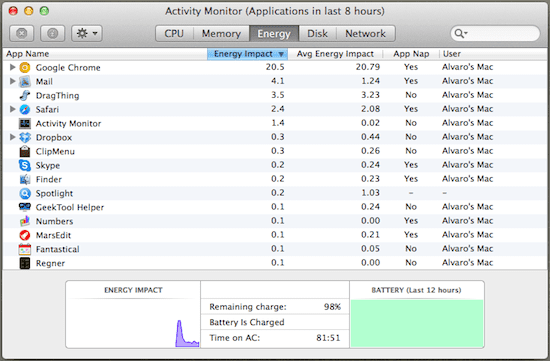Screen dimensions: 550x361
Task: Select the MarsEdit row name
Action: (53, 235)
